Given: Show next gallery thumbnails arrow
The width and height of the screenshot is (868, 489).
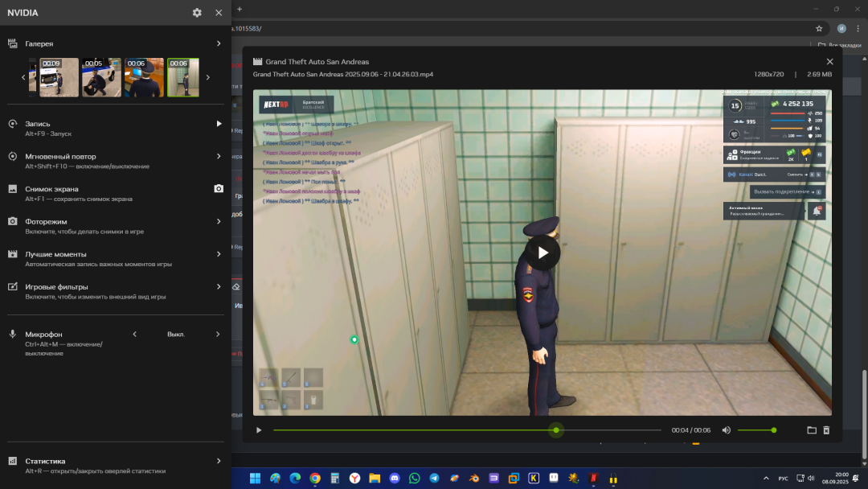Looking at the screenshot, I should 208,77.
